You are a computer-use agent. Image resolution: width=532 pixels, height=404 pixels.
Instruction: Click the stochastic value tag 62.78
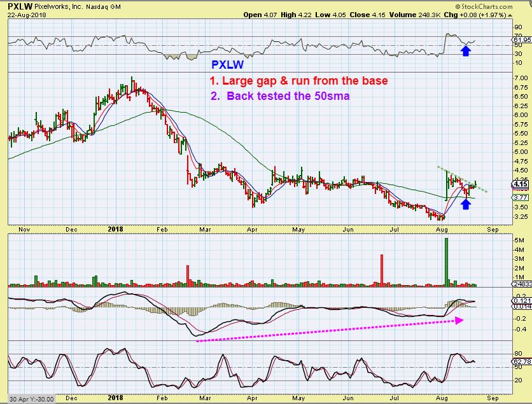click(x=522, y=361)
